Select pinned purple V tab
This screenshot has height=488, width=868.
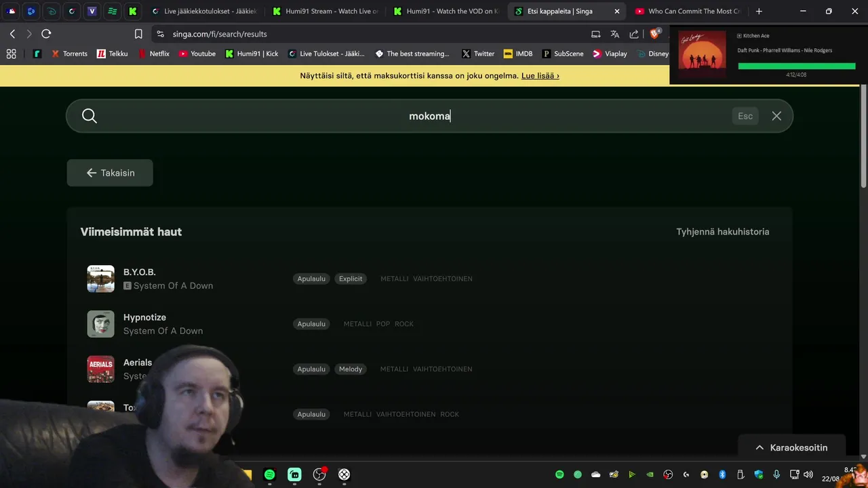[92, 12]
